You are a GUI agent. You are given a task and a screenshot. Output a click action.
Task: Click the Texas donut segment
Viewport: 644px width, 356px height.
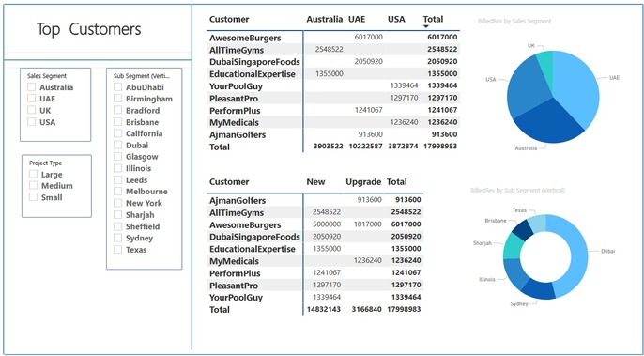coord(537,224)
